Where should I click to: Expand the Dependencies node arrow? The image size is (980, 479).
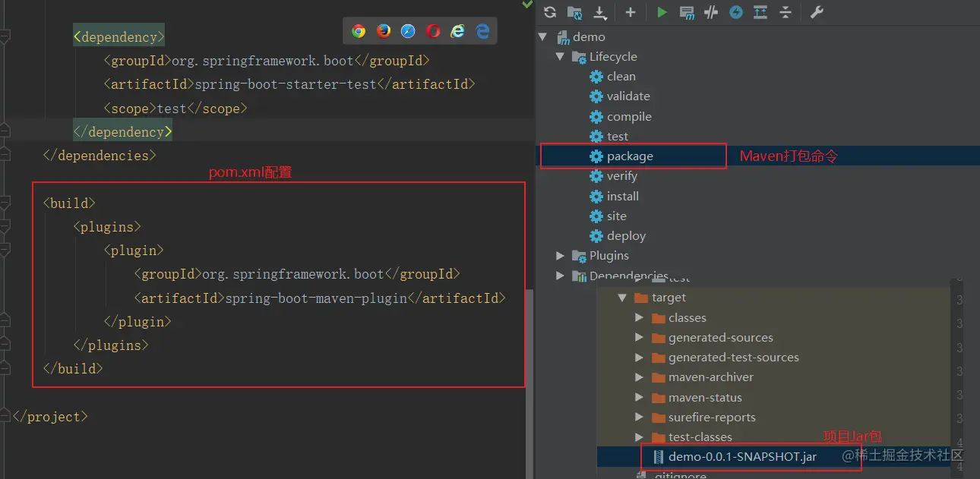(560, 276)
